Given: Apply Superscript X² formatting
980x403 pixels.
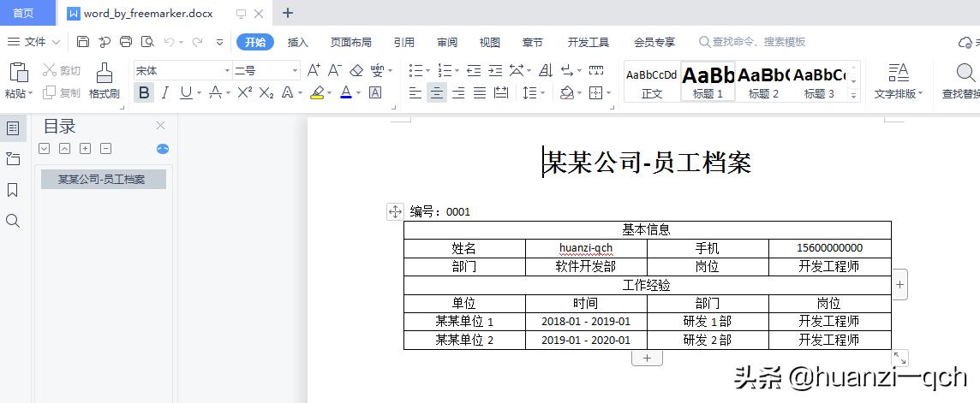Looking at the screenshot, I should [x=245, y=93].
